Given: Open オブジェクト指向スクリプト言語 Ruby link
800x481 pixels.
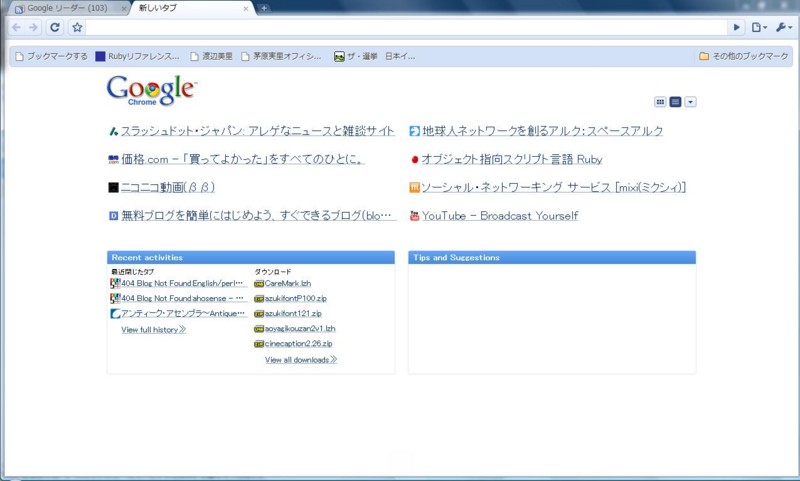Looking at the screenshot, I should pos(512,160).
